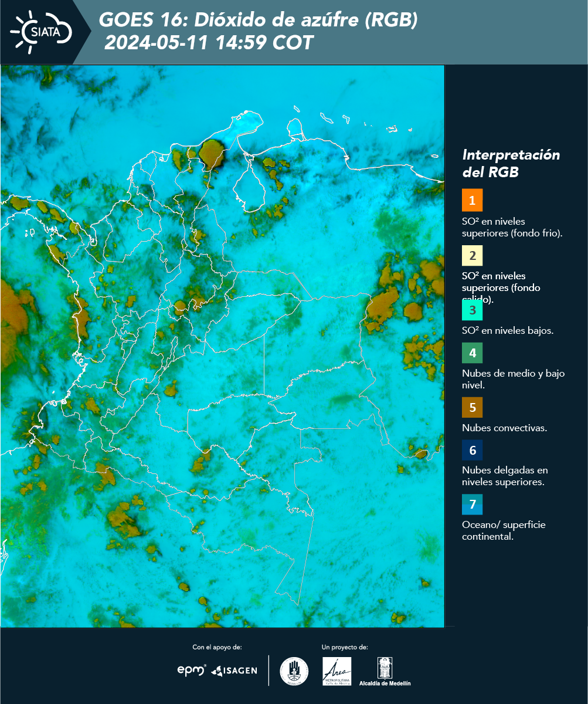Click the '2024-05-11 14:59 COT' timestamp
588x704 pixels.
click(209, 43)
